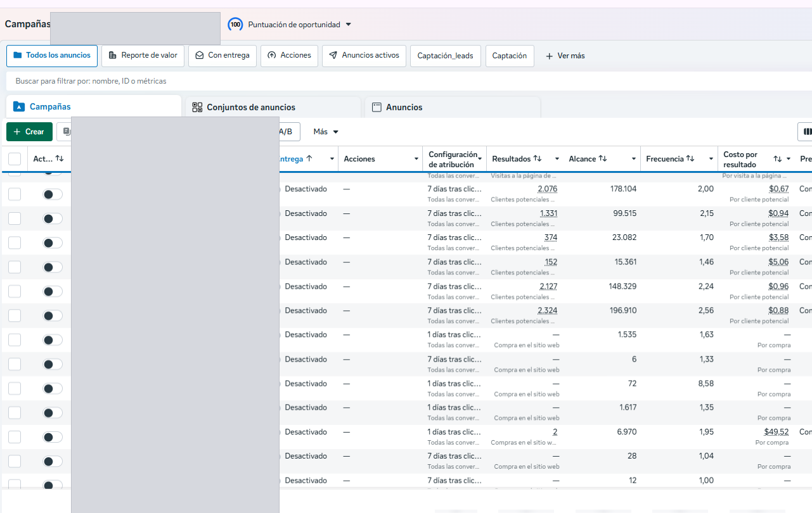Click the Campañas page title
Screen dimensions: 812x513
point(27,24)
